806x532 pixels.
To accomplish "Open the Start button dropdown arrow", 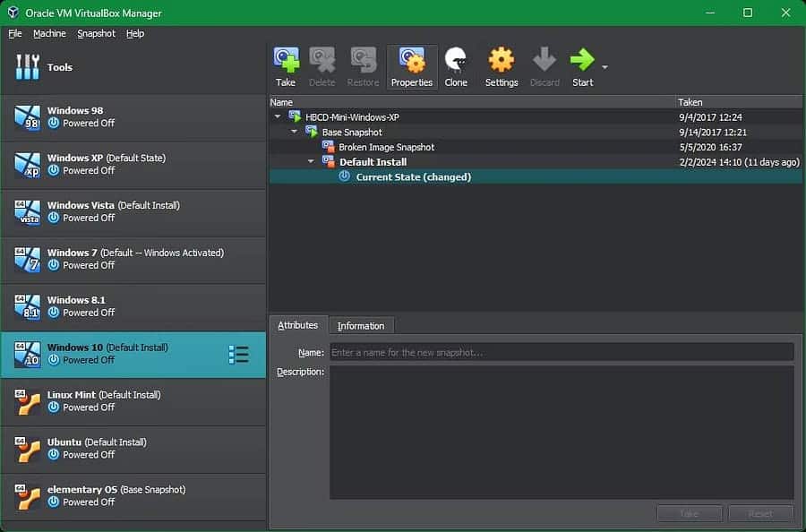I will 605,67.
